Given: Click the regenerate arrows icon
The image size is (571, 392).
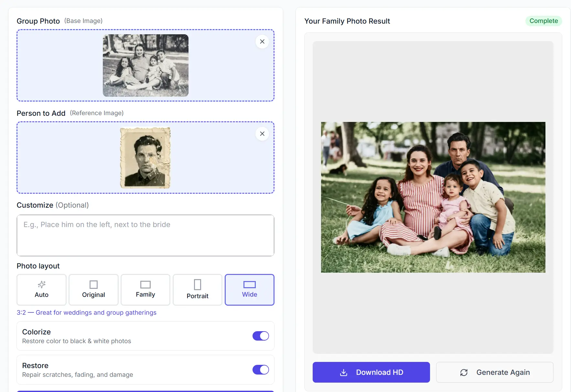Looking at the screenshot, I should tap(464, 373).
